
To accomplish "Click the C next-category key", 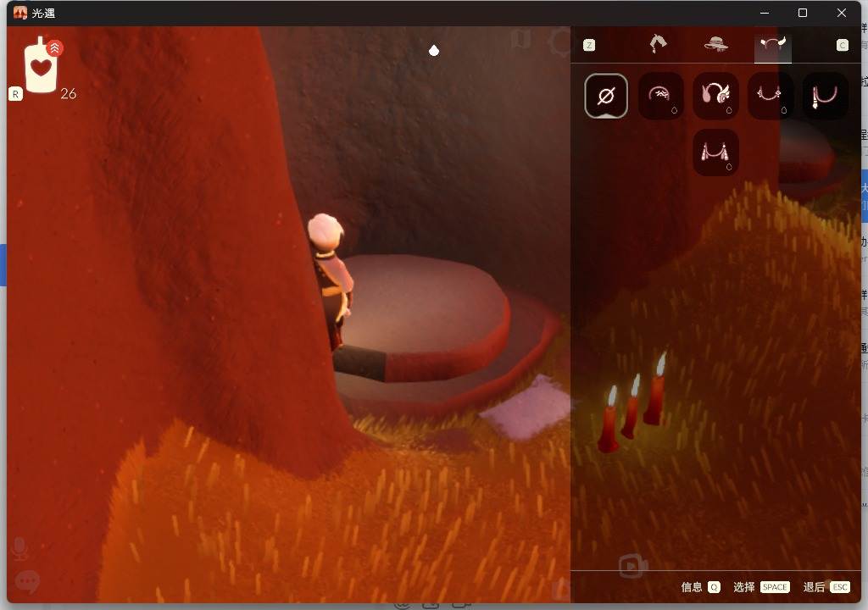I will point(842,46).
